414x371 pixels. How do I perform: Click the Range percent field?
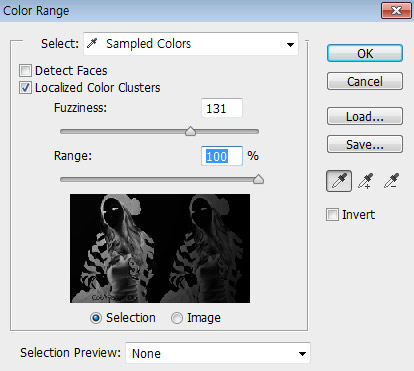point(222,156)
